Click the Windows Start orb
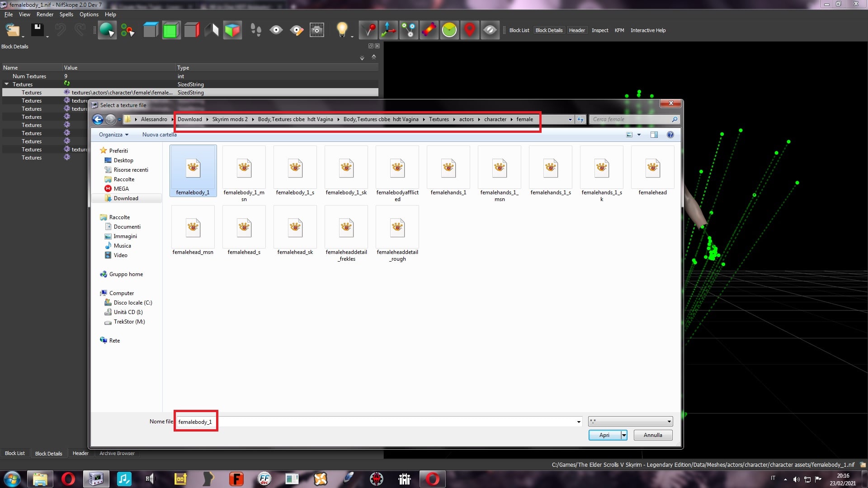This screenshot has width=868, height=488. (x=12, y=479)
